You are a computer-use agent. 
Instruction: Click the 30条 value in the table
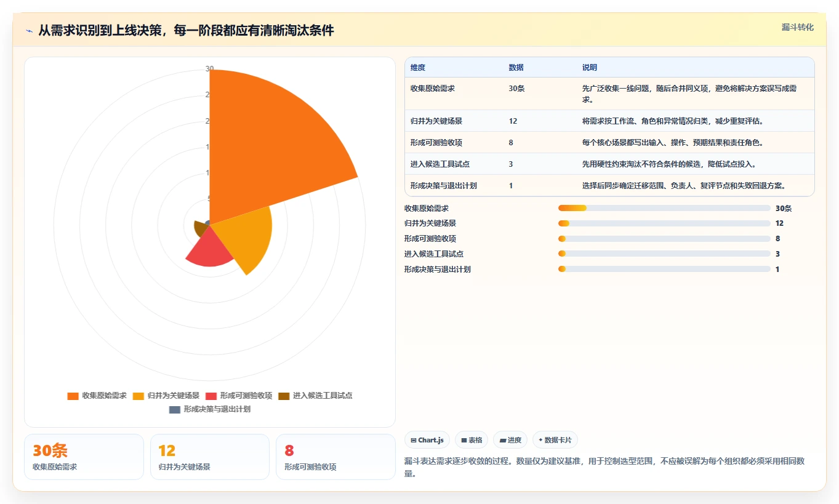point(516,89)
